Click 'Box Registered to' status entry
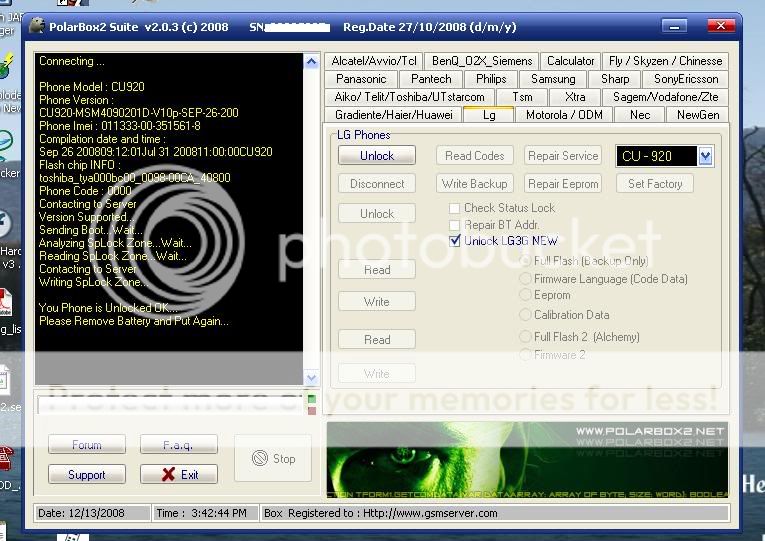Image resolution: width=765 pixels, height=541 pixels. pyautogui.click(x=494, y=513)
